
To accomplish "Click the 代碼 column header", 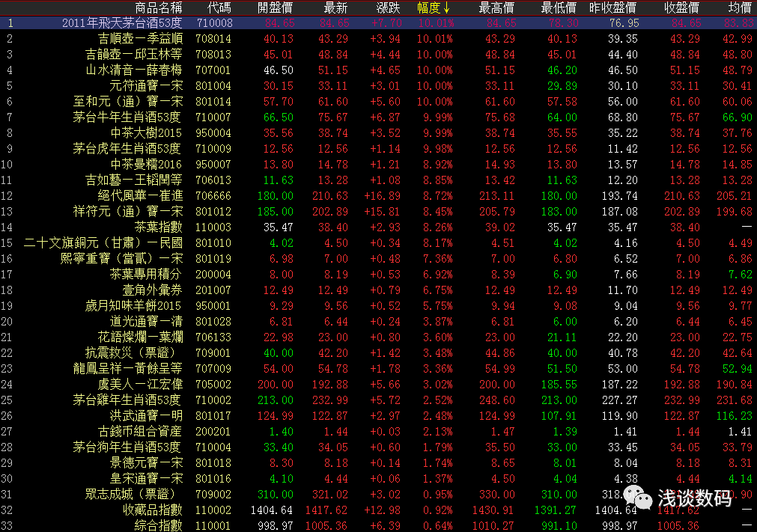I will (x=219, y=7).
